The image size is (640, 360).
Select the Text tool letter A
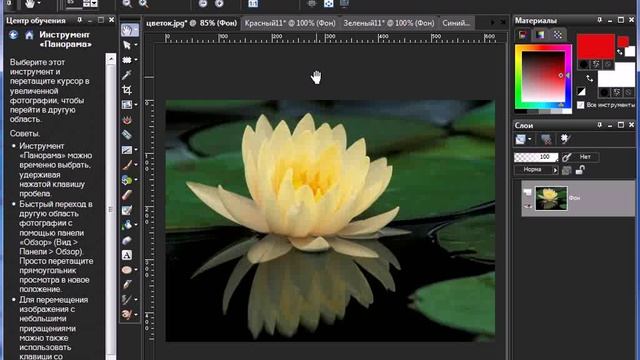point(127,255)
